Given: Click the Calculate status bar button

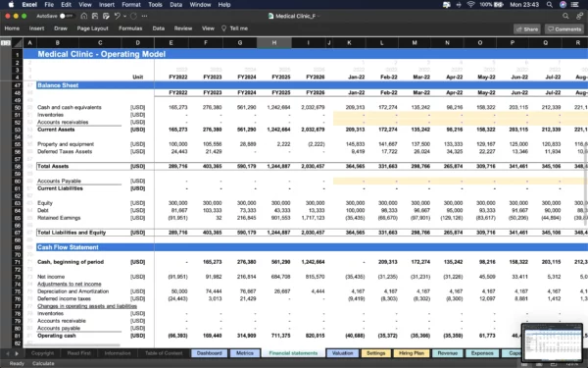Looking at the screenshot, I should (43, 363).
